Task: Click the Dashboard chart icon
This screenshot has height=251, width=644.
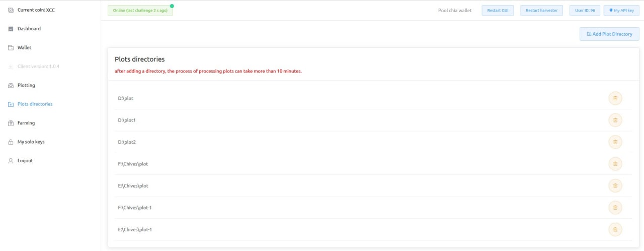Action: click(x=11, y=29)
